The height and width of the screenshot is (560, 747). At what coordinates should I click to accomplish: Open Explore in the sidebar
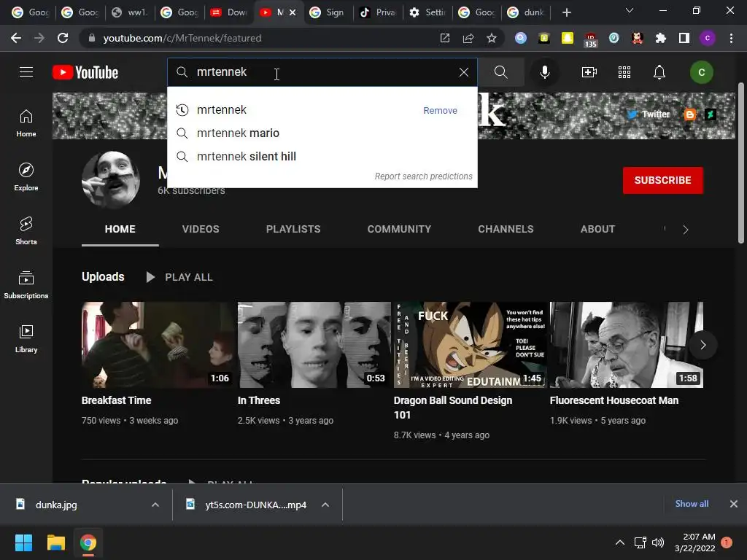(26, 177)
